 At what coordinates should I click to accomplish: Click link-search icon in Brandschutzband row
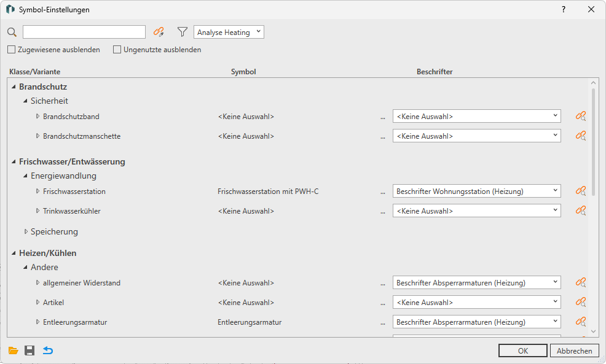[x=580, y=116]
